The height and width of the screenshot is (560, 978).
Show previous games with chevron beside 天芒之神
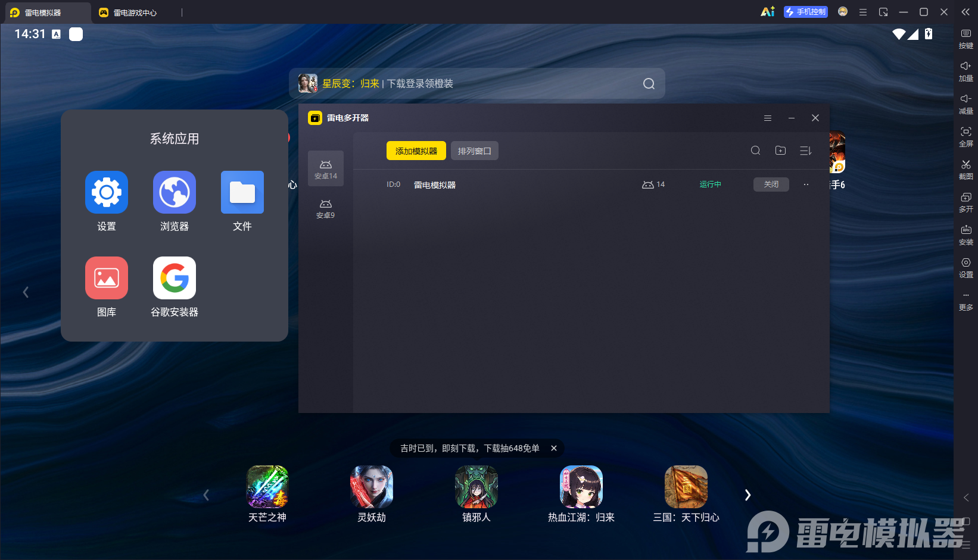[206, 495]
